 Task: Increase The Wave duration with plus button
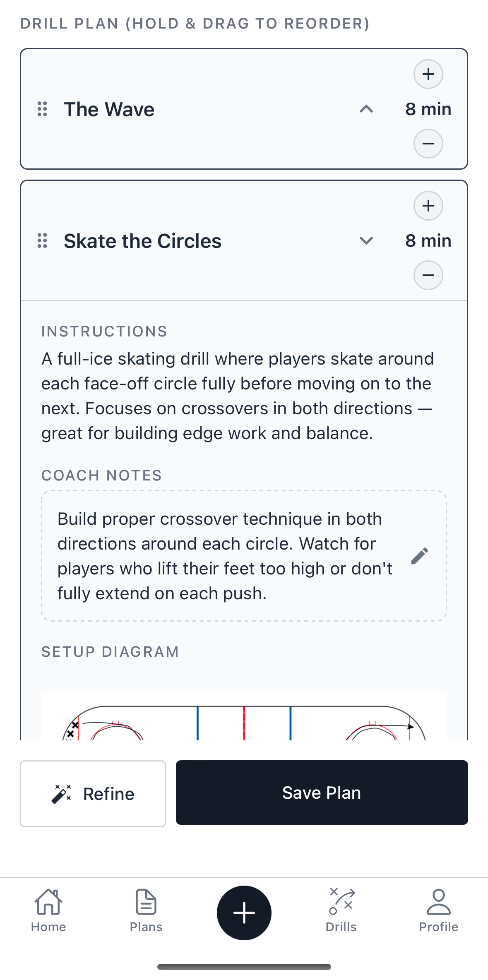(428, 74)
